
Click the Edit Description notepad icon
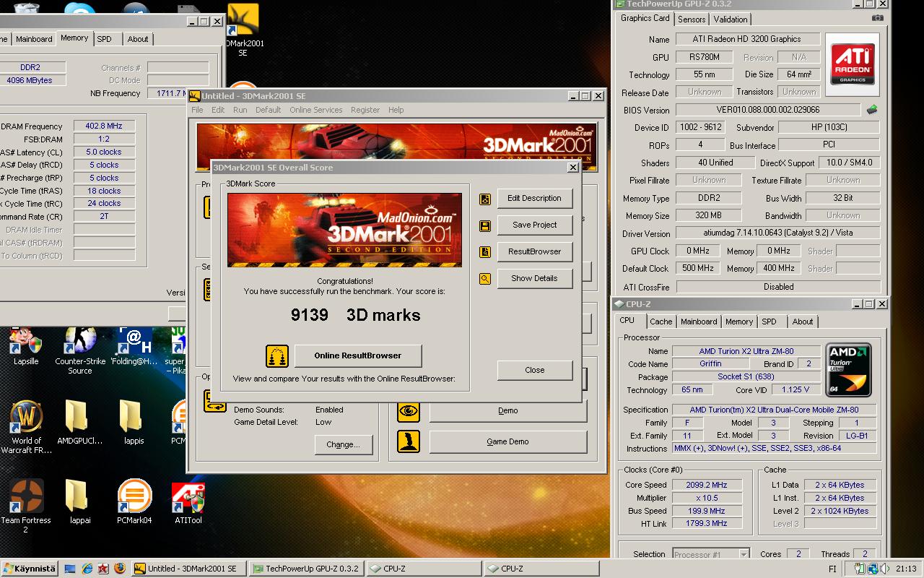click(x=485, y=199)
